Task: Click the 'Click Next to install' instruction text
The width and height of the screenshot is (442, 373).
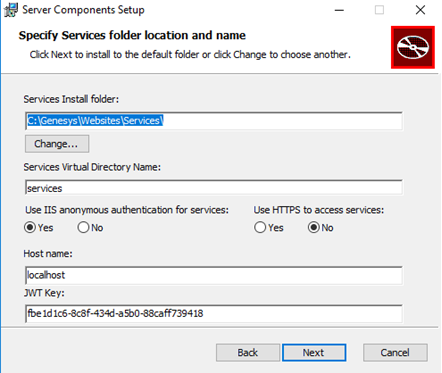Action: coord(190,54)
